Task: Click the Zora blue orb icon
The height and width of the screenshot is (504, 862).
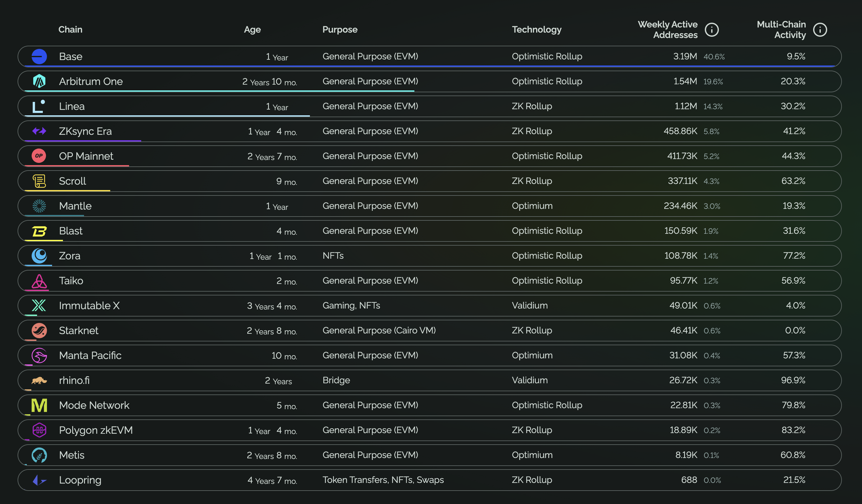Action: pos(39,256)
